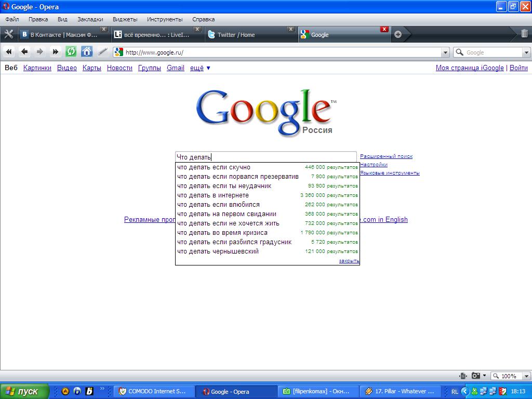Close the Twitter / Home tab
532x399 pixels.
290,29
